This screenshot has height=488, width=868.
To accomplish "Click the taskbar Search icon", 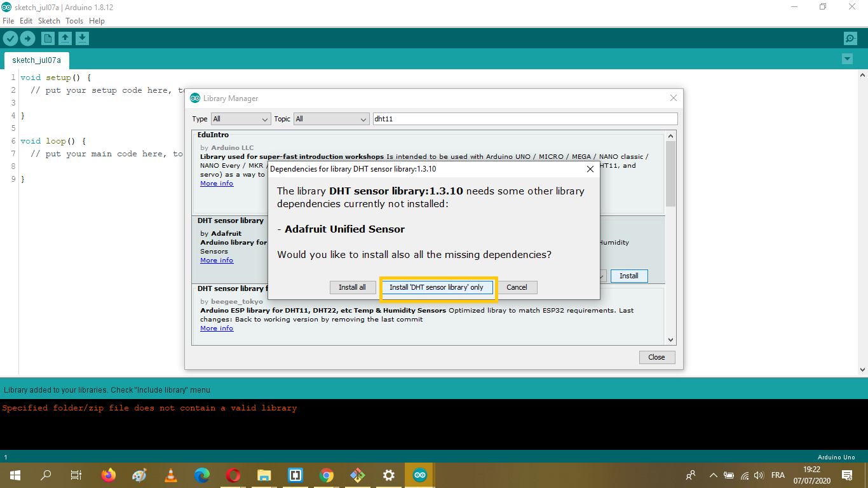I will click(46, 475).
